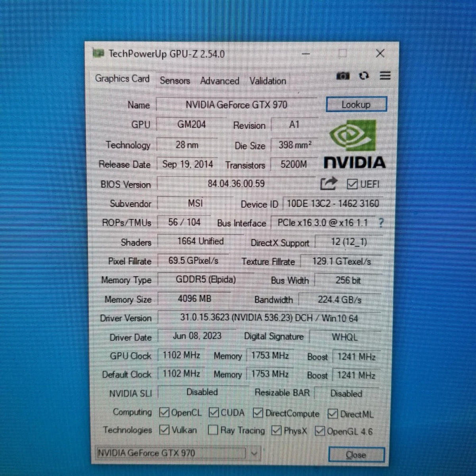476x476 pixels.
Task: Click the Lookup button
Action: click(356, 105)
